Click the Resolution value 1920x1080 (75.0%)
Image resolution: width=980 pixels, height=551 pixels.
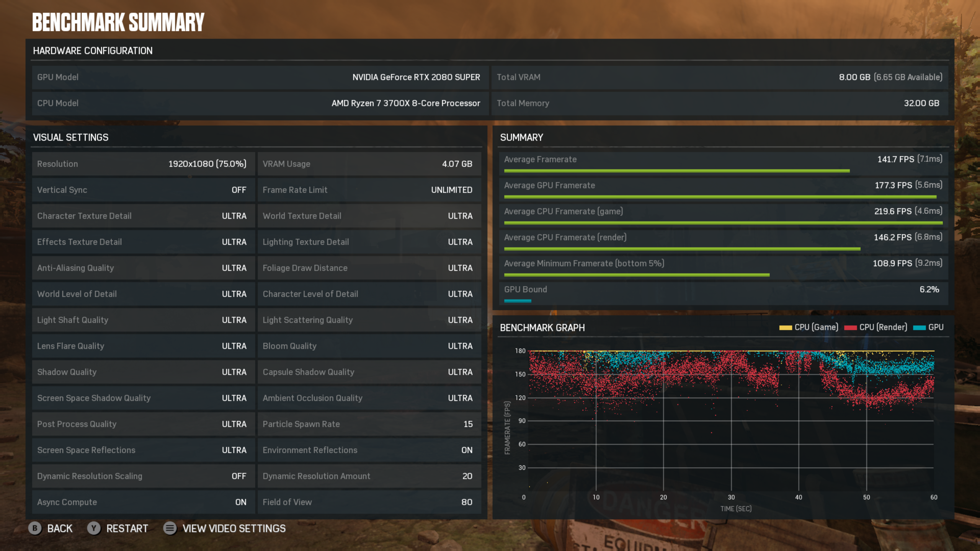coord(207,164)
